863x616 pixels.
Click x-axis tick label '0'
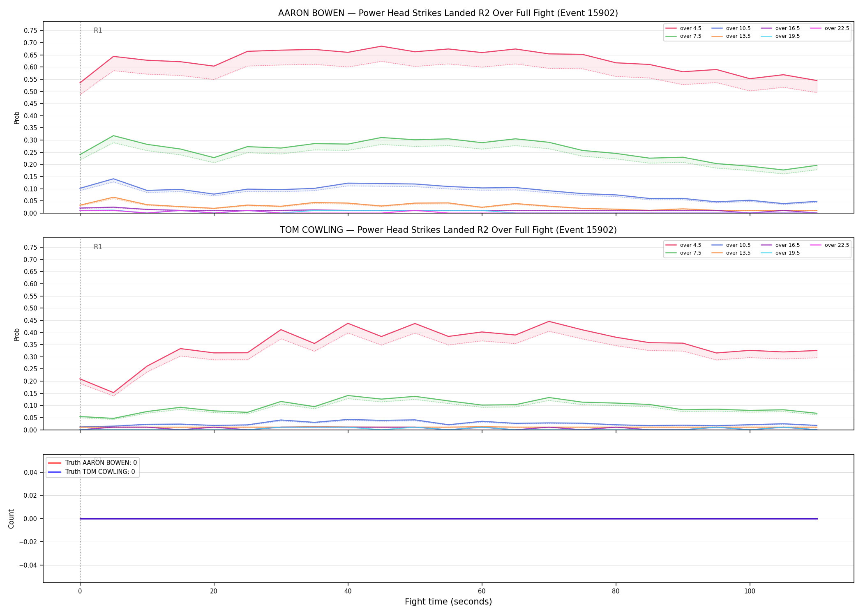[x=80, y=591]
